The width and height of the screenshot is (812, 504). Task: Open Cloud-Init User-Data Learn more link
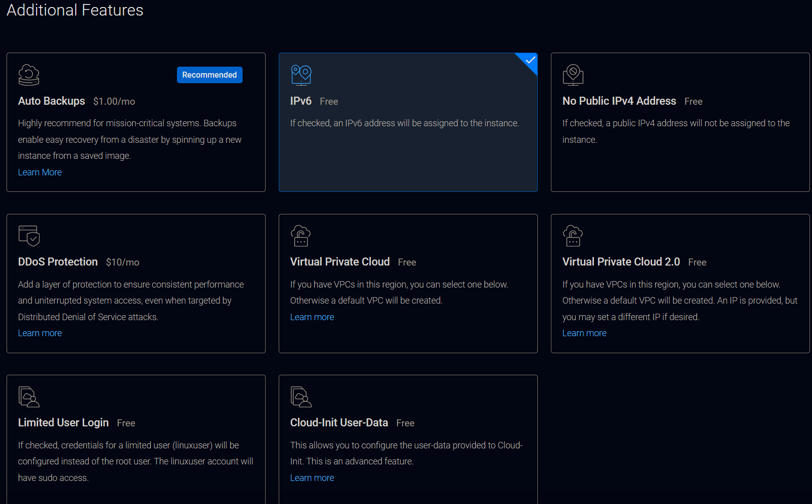[312, 478]
